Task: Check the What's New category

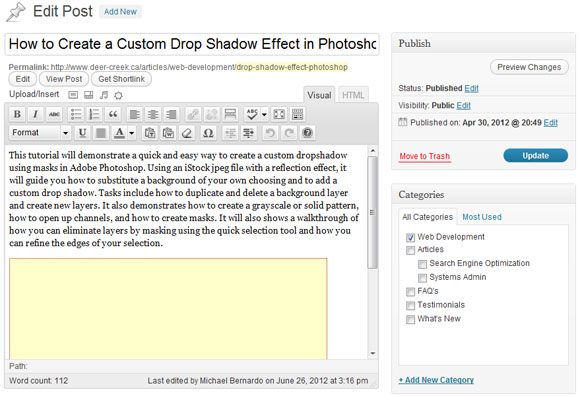Action: click(411, 319)
